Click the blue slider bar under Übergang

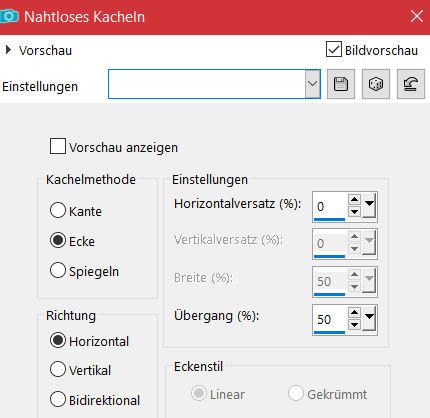(329, 332)
